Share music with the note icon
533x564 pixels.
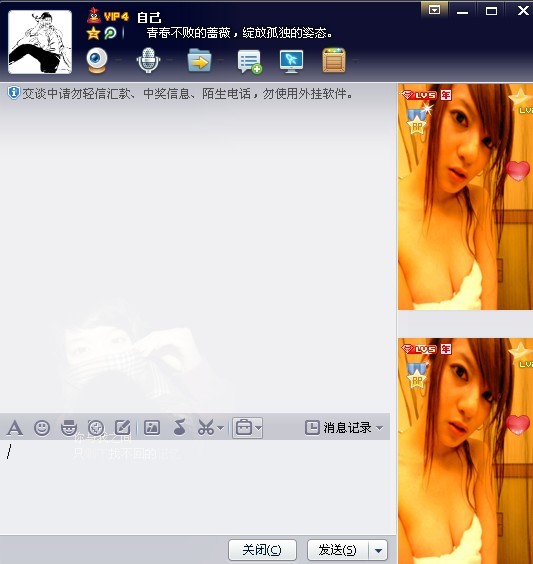[x=179, y=427]
